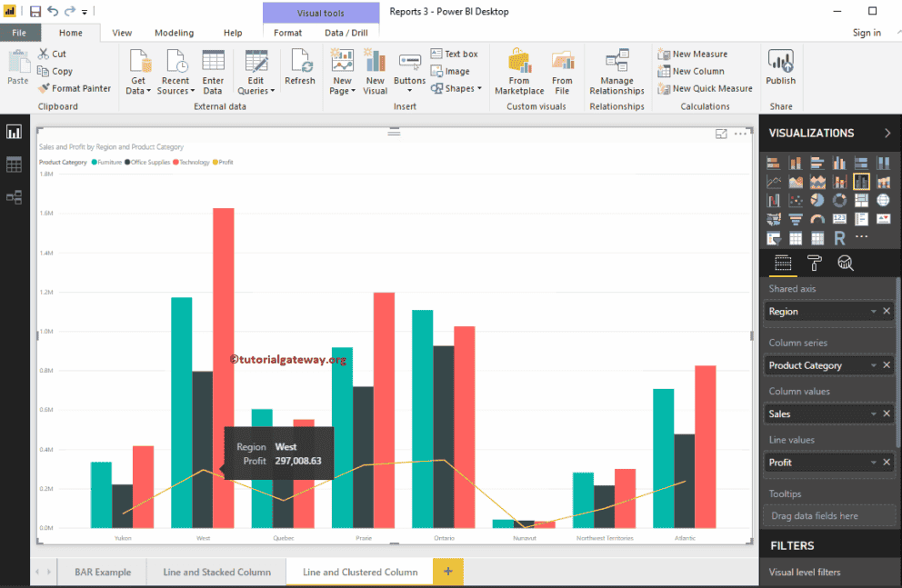Select the Funnel visualization icon

tap(796, 219)
